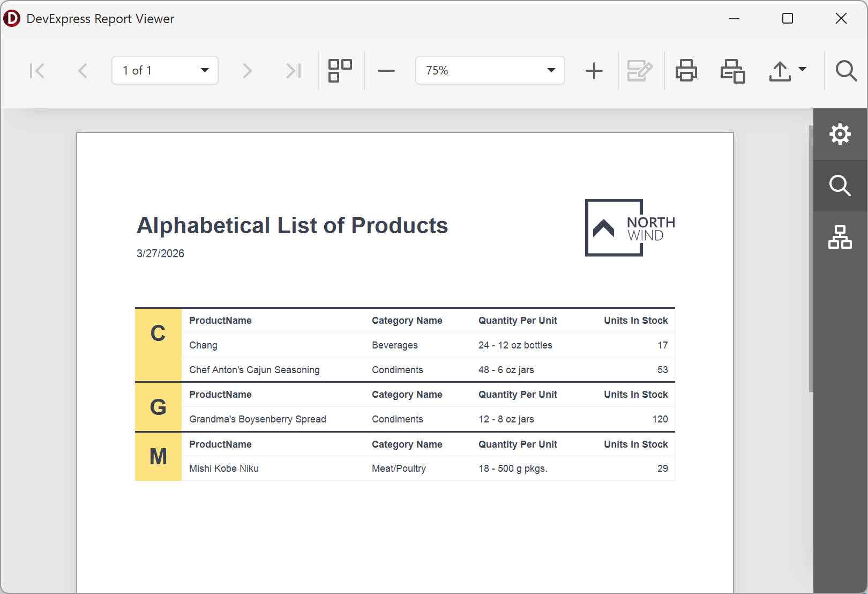Go to the next page
868x594 pixels.
[x=247, y=71]
